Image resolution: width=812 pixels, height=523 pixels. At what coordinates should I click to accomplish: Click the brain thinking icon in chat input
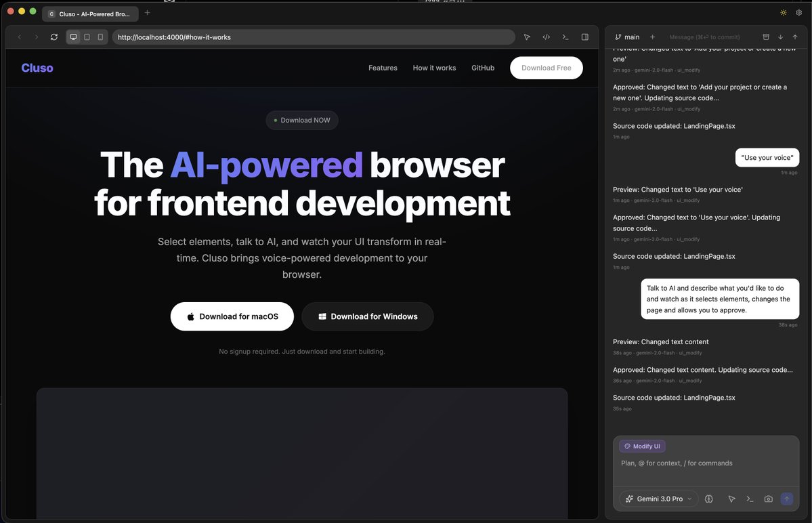(x=709, y=499)
